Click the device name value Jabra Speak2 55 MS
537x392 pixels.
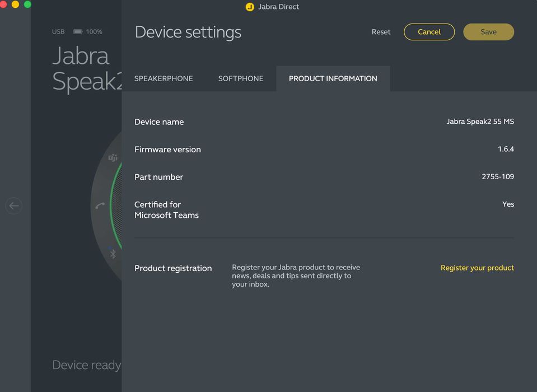pos(480,122)
